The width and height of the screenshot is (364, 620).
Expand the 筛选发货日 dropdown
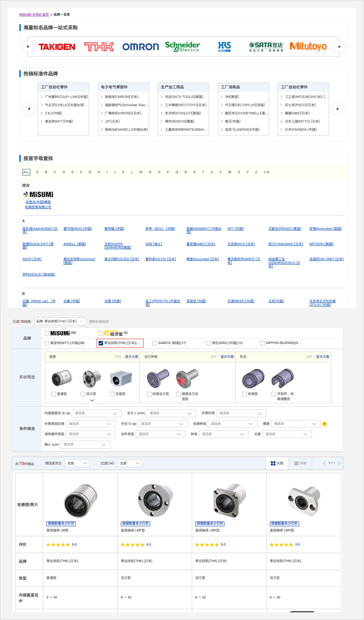77,463
